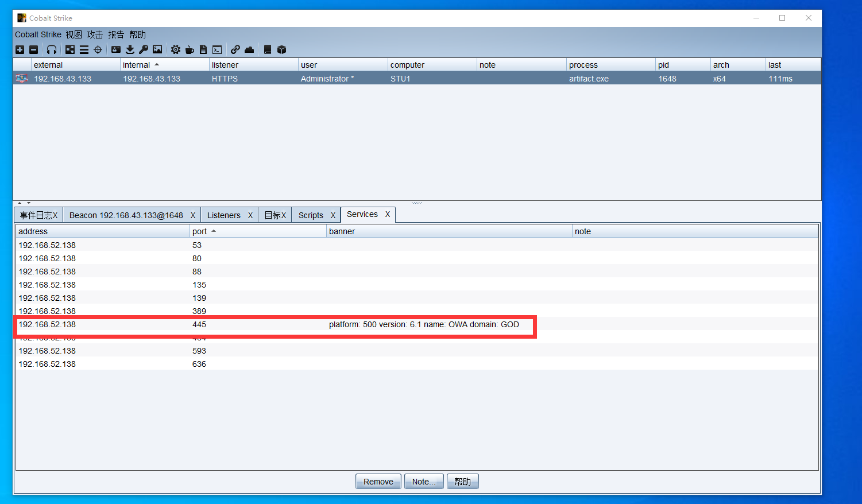Switch to Session Table three-bars icon
The image size is (862, 504).
tap(84, 49)
